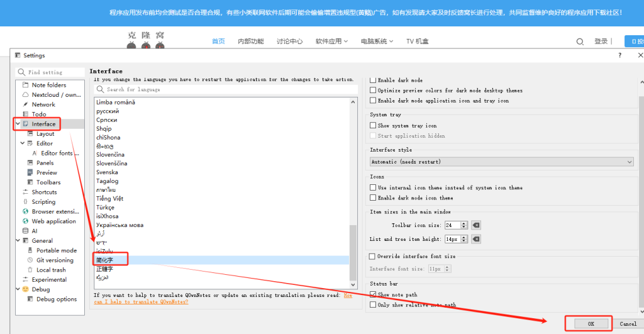Reset list and tree item height
644x334 pixels.
tap(476, 239)
